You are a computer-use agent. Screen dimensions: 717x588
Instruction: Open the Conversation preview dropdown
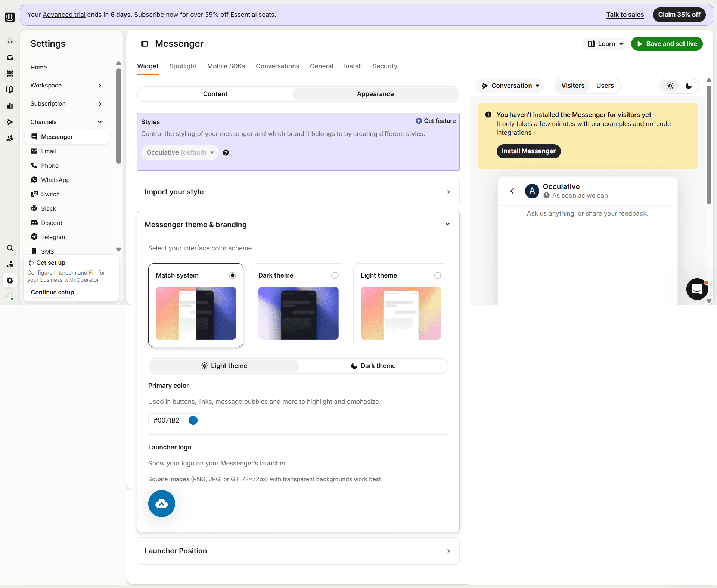coord(510,86)
